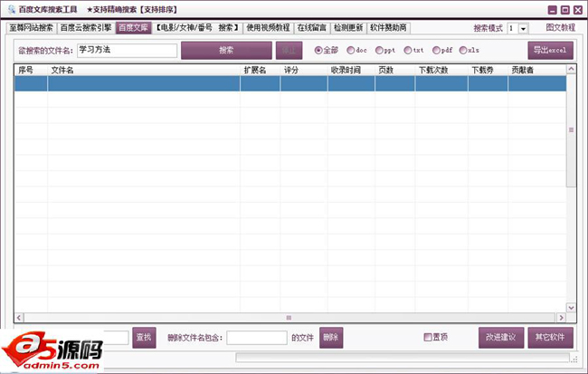Minimize the window
The width and height of the screenshot is (588, 374).
click(x=553, y=10)
